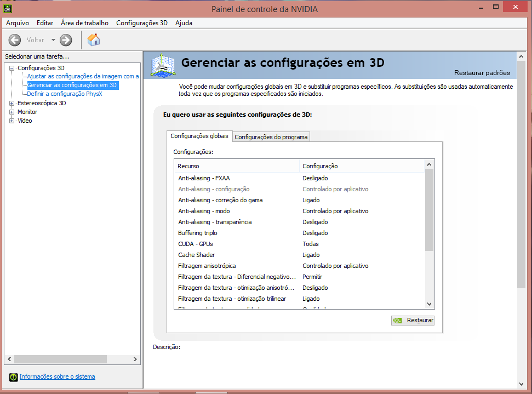Expand the Vídeo tree node
The width and height of the screenshot is (532, 394).
[x=12, y=121]
